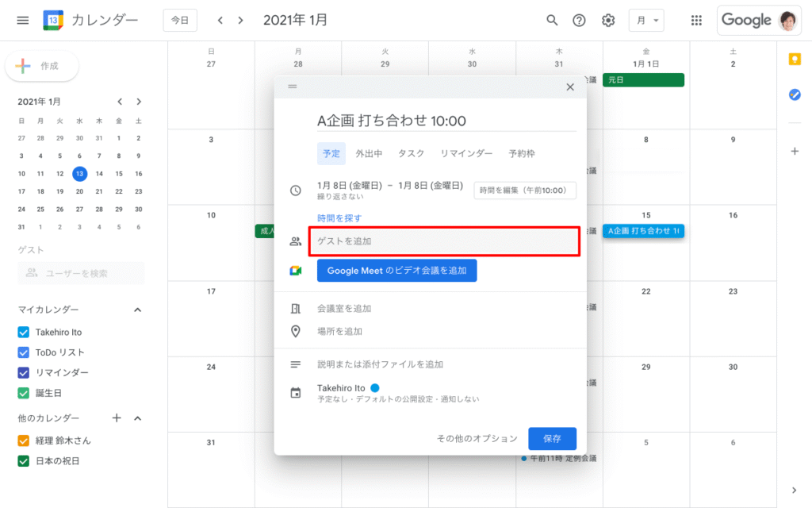The image size is (812, 508).
Task: Click the location pin icon
Action: (295, 331)
